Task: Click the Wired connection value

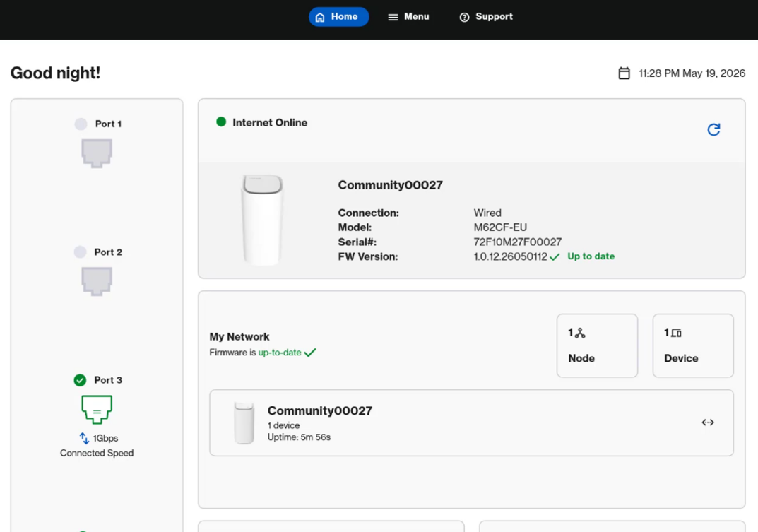Action: coord(487,213)
